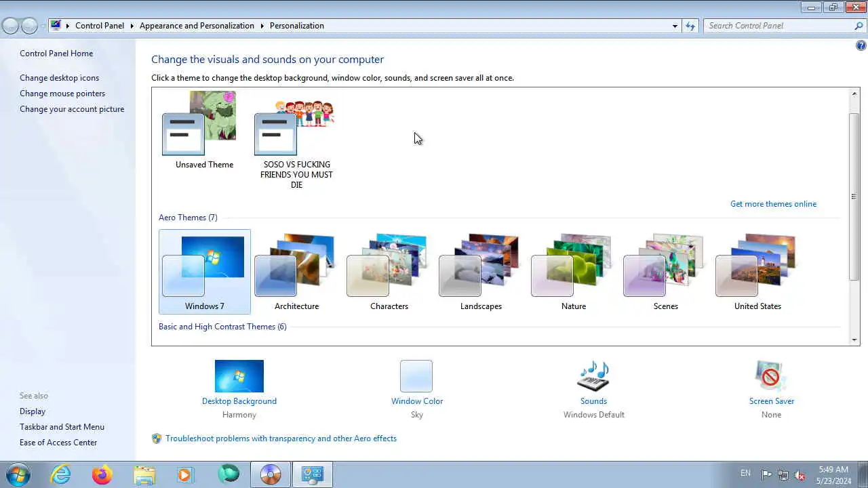Open Help question mark icon

(x=861, y=46)
